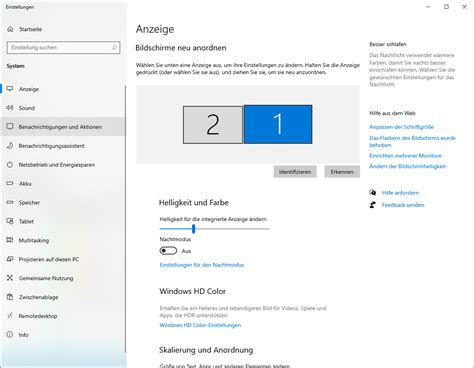Click the Tablet icon in sidebar
474x368 pixels.
10,221
